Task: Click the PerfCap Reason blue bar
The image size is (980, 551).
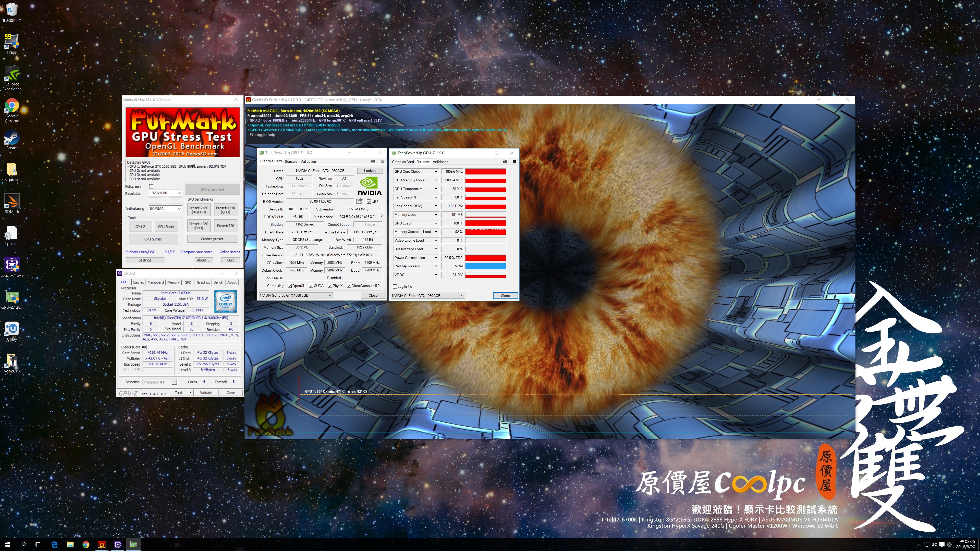Action: pyautogui.click(x=485, y=266)
